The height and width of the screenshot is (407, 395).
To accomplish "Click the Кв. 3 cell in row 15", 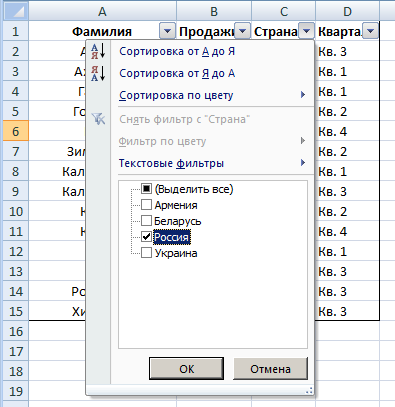I will point(347,311).
